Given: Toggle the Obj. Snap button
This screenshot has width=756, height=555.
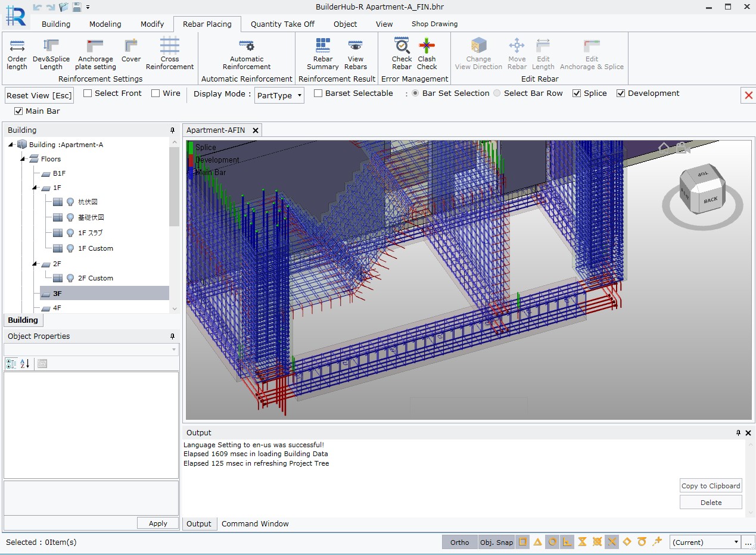Looking at the screenshot, I should [496, 542].
